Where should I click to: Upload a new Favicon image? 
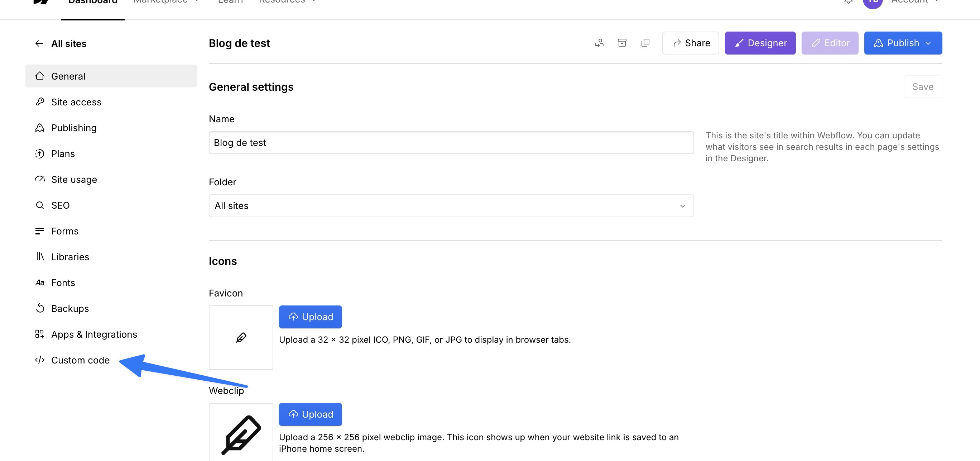coord(310,317)
